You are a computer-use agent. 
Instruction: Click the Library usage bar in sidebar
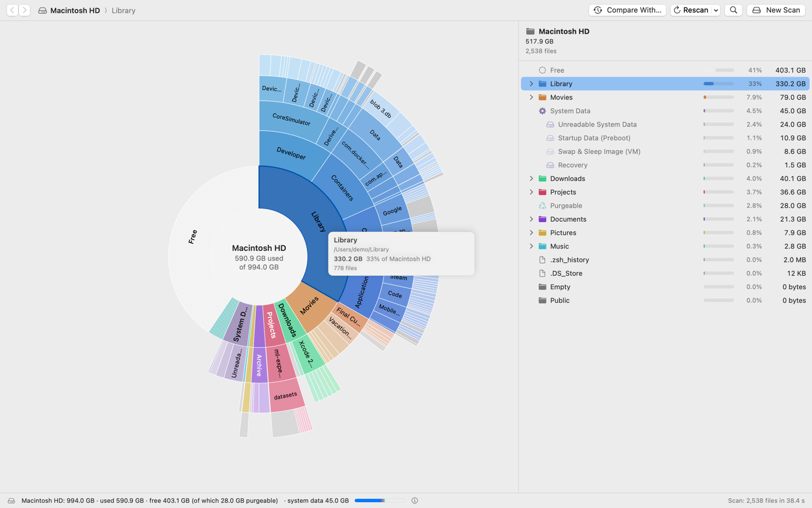tap(719, 84)
